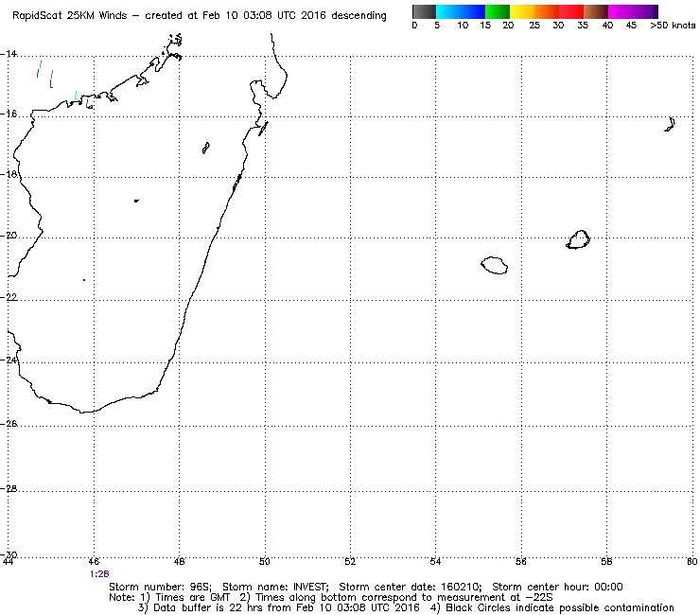Click the '60' longitude axis label
The image size is (700, 615).
(x=692, y=561)
